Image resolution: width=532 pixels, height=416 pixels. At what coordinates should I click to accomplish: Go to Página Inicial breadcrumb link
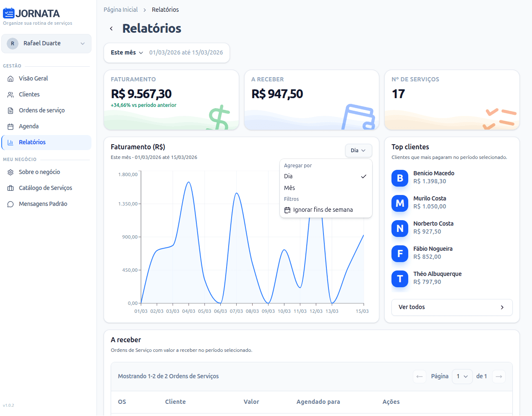click(x=120, y=10)
